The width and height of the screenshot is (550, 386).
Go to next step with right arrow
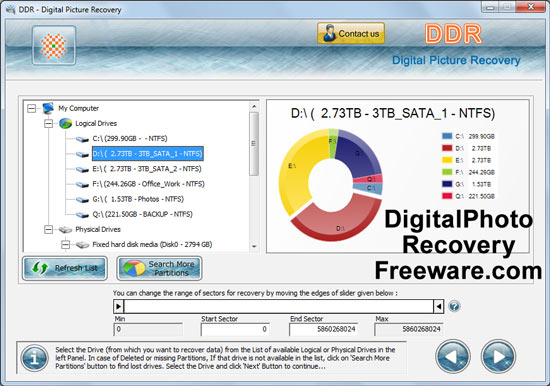(x=498, y=357)
